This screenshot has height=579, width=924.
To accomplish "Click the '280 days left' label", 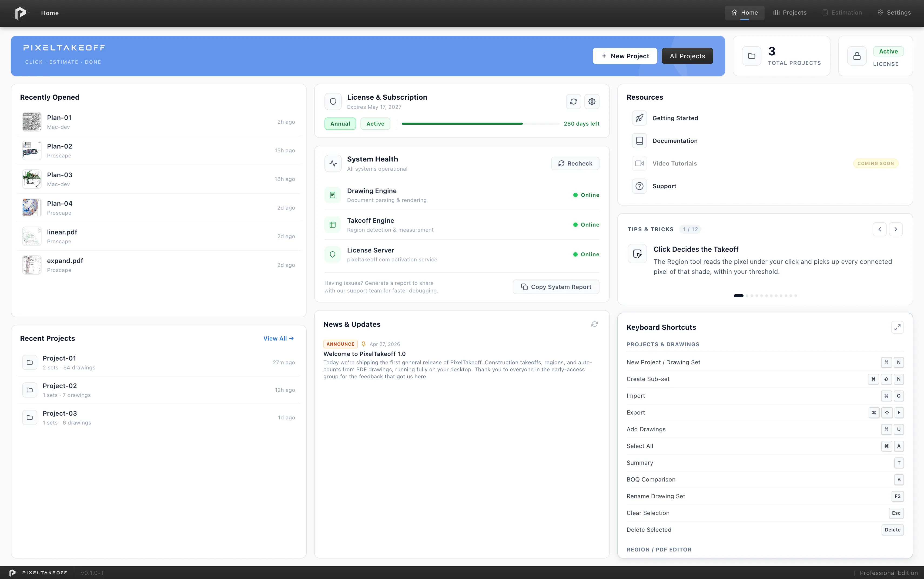I will pos(581,124).
